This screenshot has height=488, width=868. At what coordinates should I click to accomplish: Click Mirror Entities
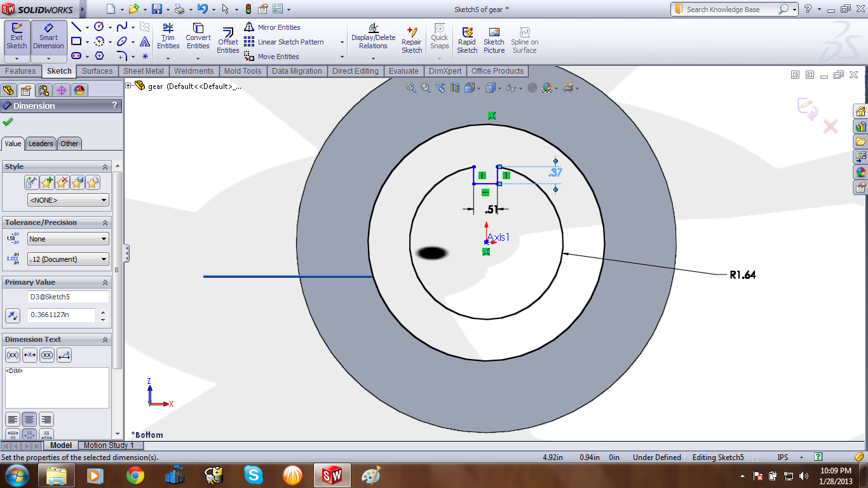[x=272, y=27]
